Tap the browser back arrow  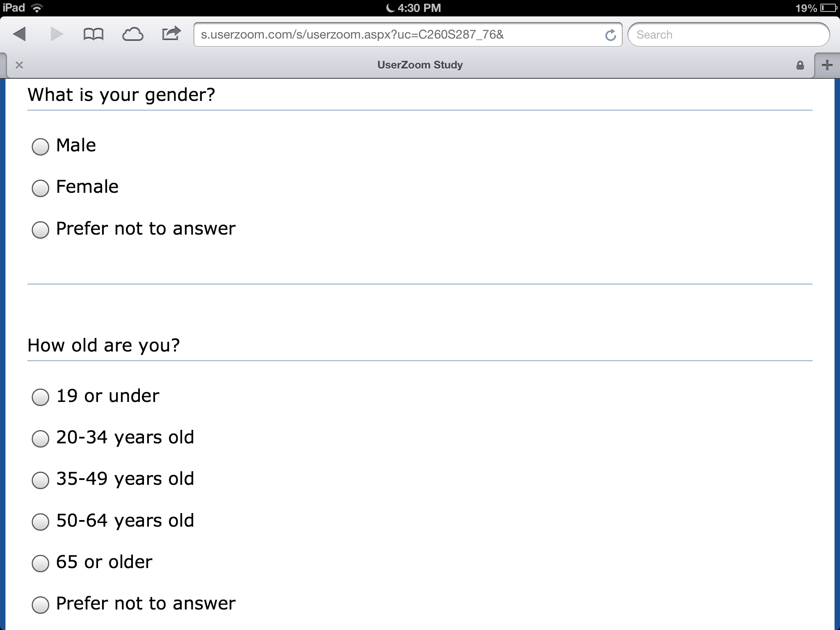[20, 34]
